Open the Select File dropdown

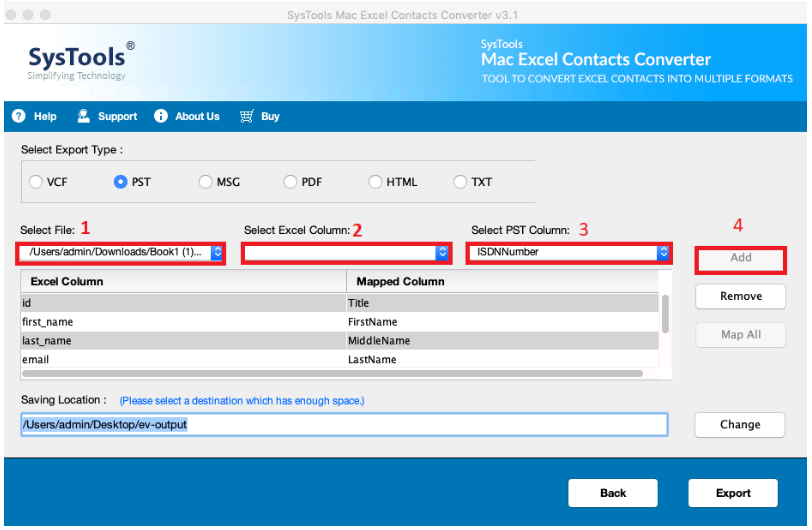[121, 252]
